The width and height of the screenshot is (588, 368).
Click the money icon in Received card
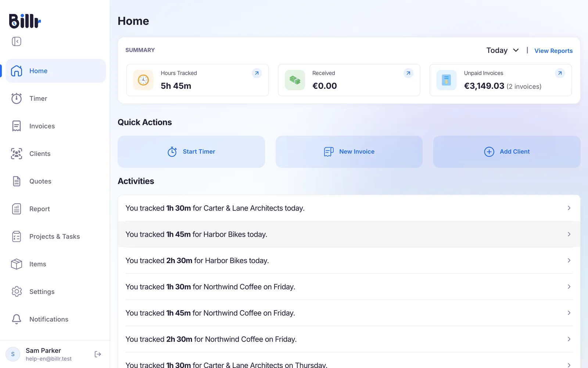(x=295, y=80)
